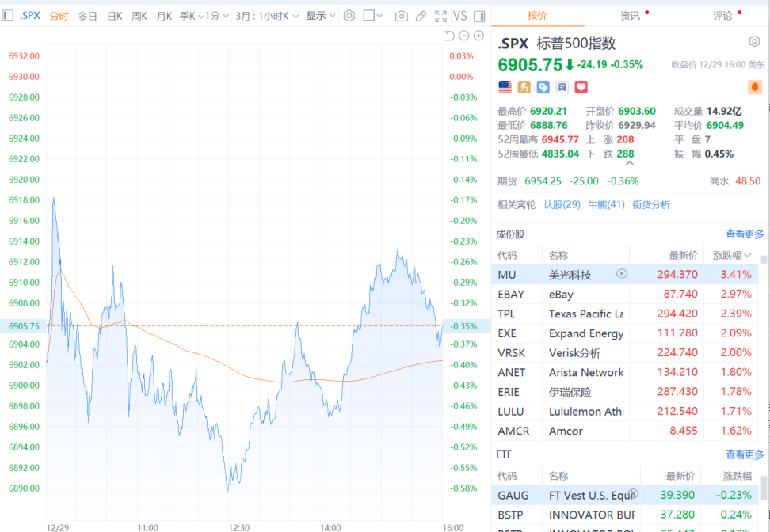
Task: Click 查看更多 link beside 成份股
Action: pos(745,234)
